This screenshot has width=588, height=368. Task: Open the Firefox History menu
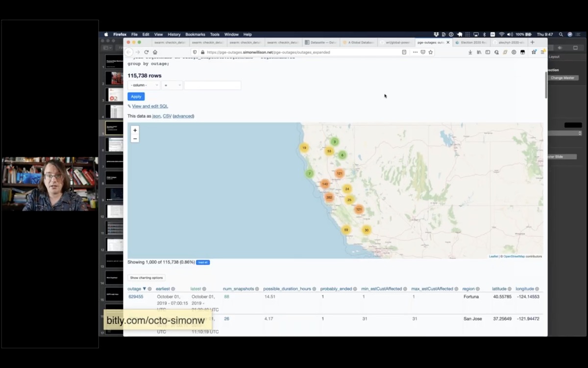pyautogui.click(x=174, y=34)
